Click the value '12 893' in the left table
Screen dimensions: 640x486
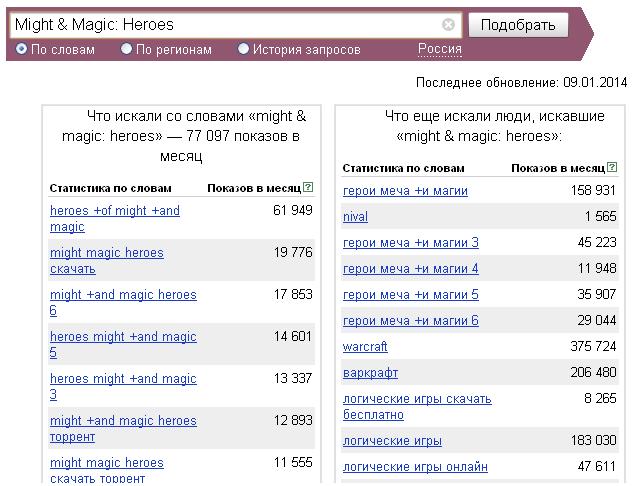(x=293, y=421)
